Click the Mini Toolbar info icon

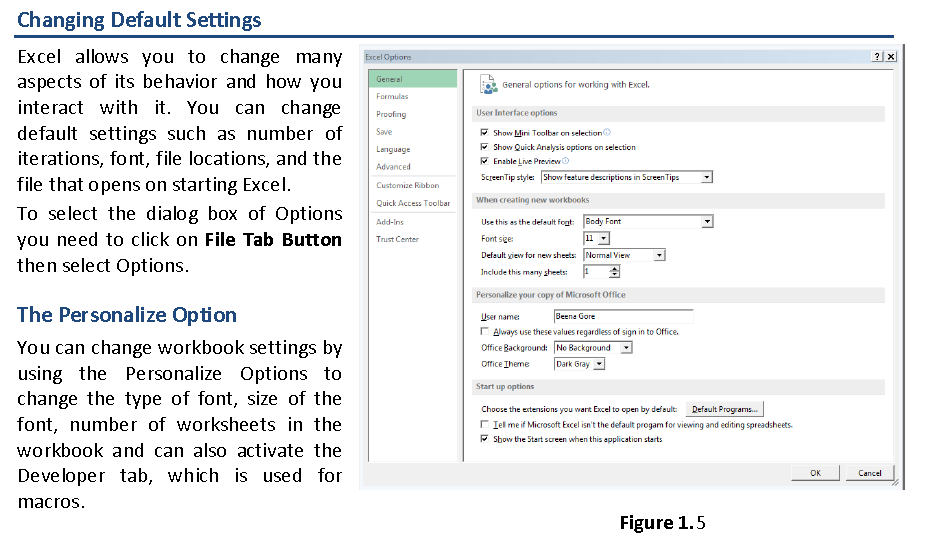point(607,132)
